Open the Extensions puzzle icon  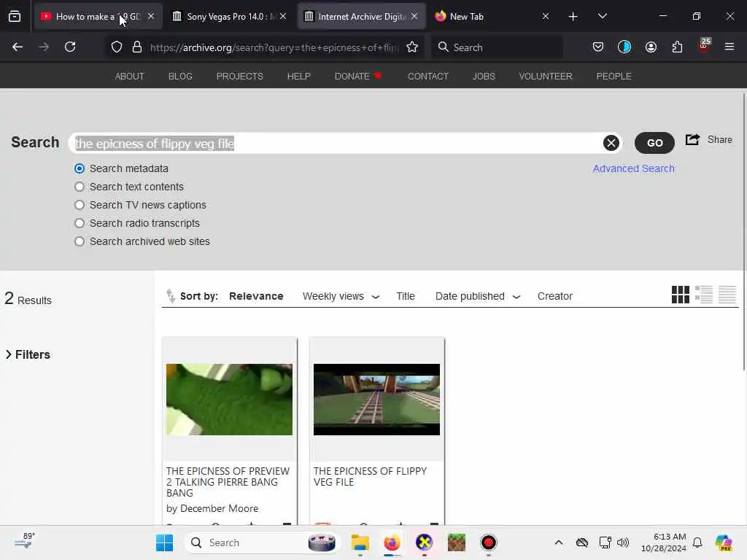pos(677,47)
